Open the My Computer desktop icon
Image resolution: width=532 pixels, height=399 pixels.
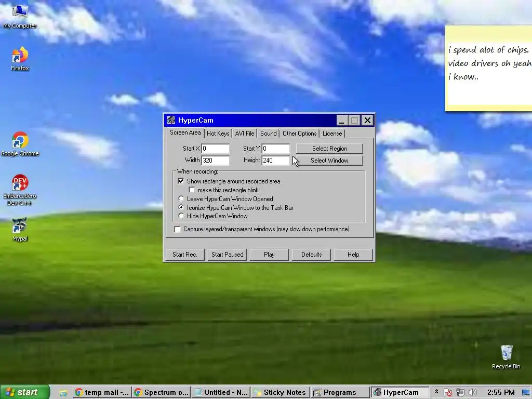[x=20, y=15]
